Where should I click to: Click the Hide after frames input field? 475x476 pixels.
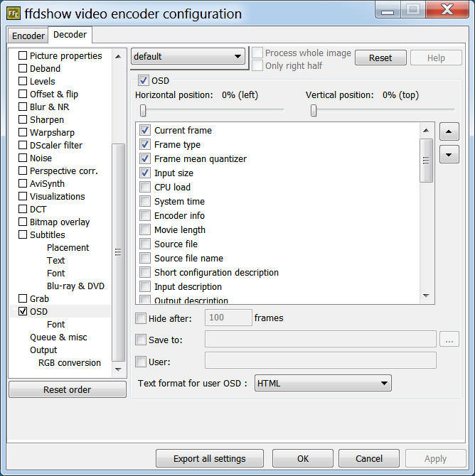[x=228, y=318]
